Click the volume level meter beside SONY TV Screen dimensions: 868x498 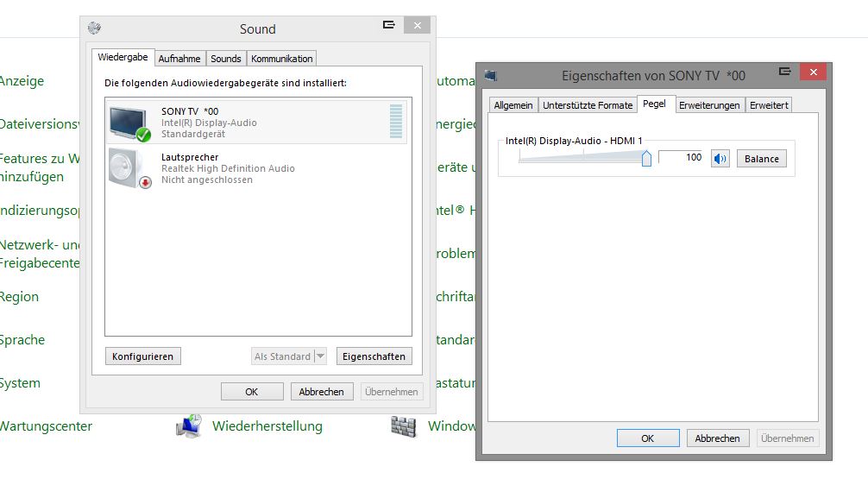(x=396, y=122)
